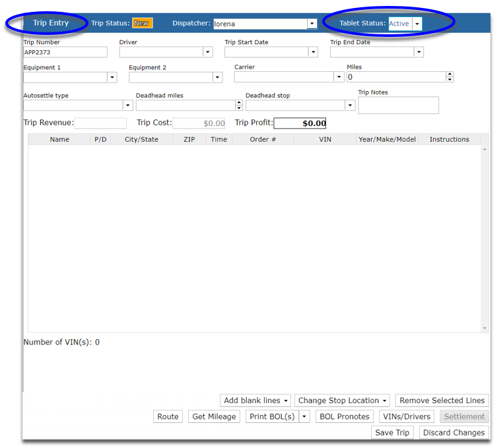Screen dimensions: 503x448
Task: Expand the Driver dropdown
Action: [208, 52]
